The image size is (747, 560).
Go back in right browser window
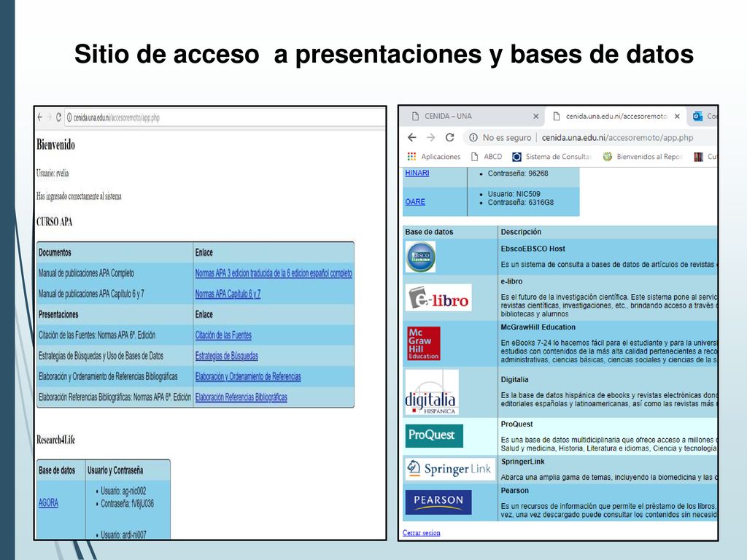(412, 138)
